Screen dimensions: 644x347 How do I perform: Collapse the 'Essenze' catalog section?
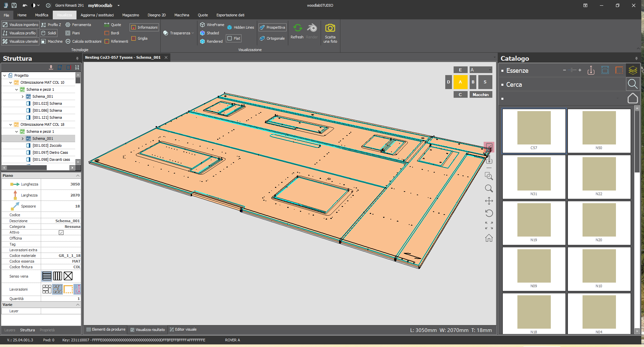[x=503, y=70]
